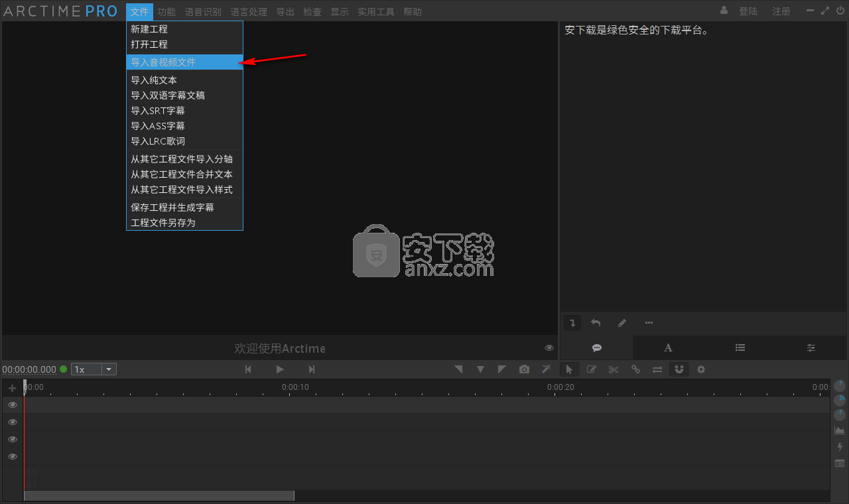Click the triangle icon left of the camera
This screenshot has height=504, width=849.
tap(502, 369)
